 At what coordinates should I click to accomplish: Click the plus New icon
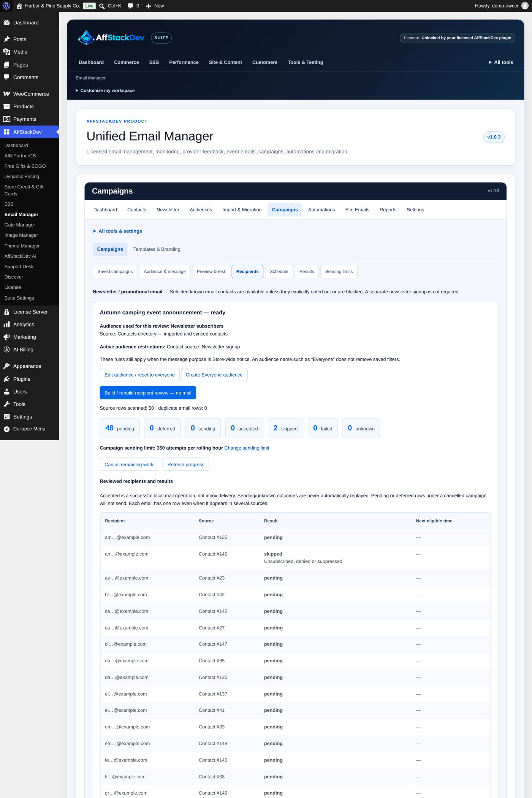click(x=149, y=6)
